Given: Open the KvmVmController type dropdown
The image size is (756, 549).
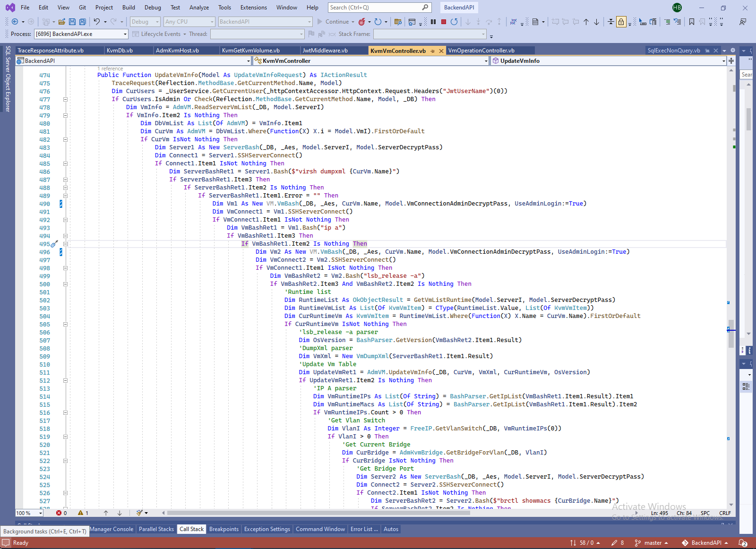Looking at the screenshot, I should pyautogui.click(x=371, y=61).
